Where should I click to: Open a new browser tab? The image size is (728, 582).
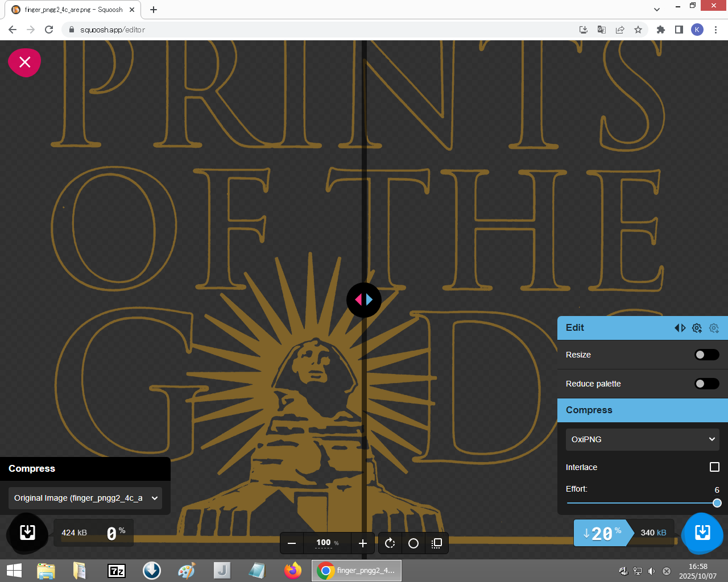(154, 10)
